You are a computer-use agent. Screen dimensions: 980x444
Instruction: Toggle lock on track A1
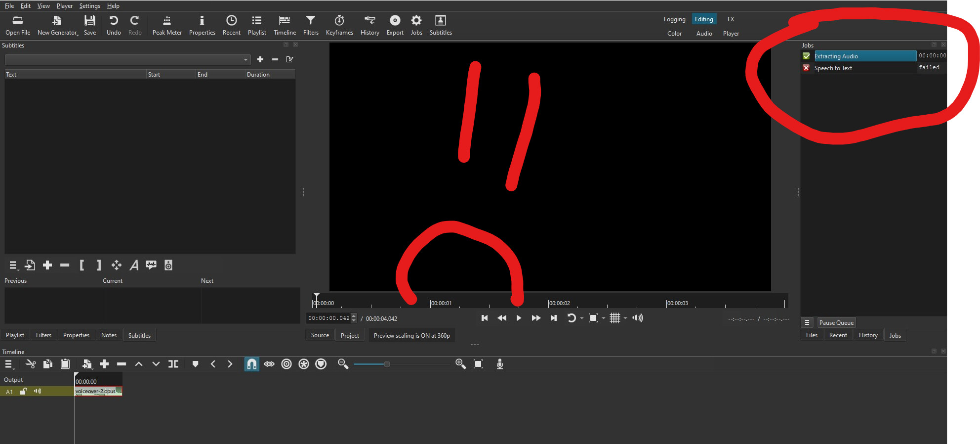pos(23,392)
